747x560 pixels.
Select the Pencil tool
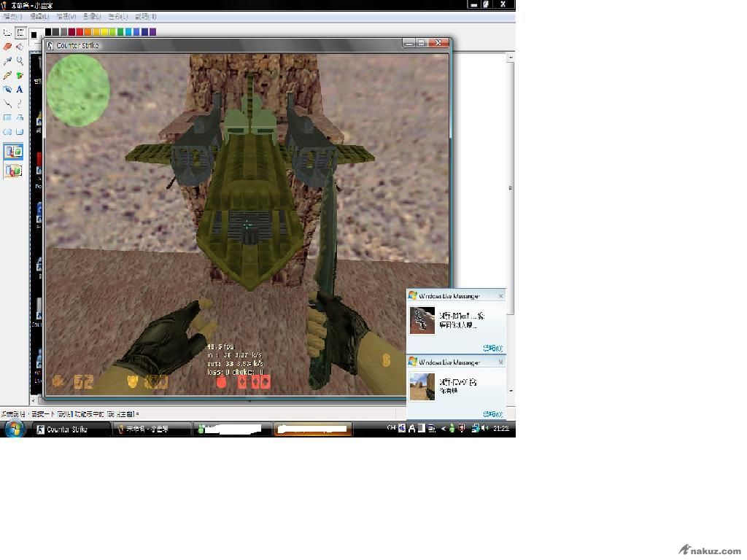click(7, 75)
